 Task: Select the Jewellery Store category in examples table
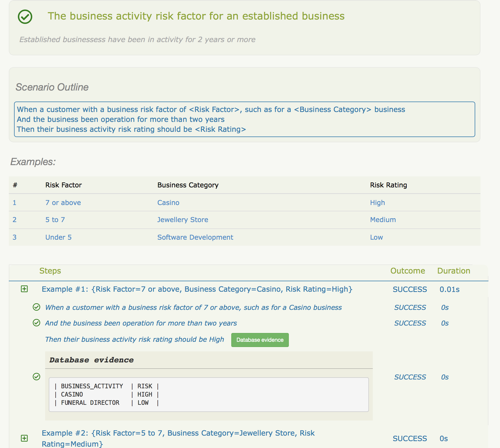pyautogui.click(x=183, y=220)
